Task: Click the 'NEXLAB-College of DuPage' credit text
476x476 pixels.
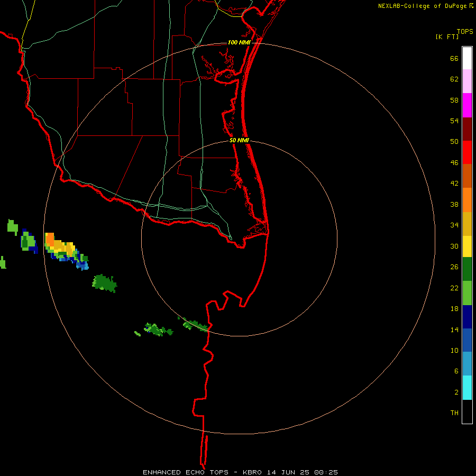Action: pyautogui.click(x=422, y=6)
